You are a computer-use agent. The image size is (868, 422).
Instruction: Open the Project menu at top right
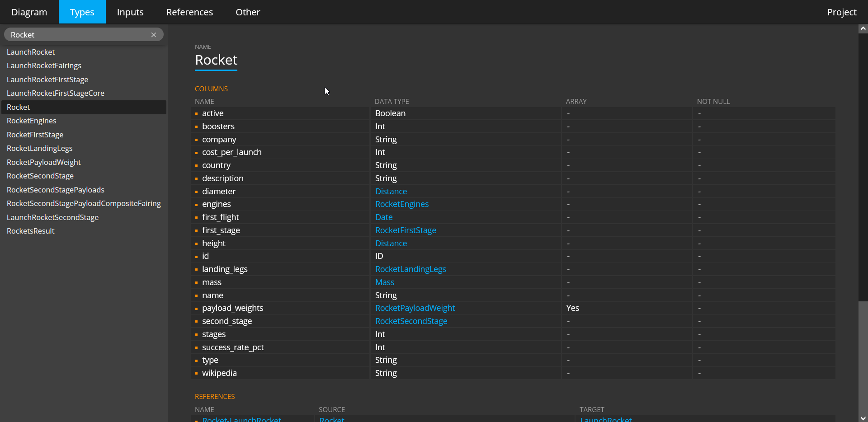pos(842,12)
